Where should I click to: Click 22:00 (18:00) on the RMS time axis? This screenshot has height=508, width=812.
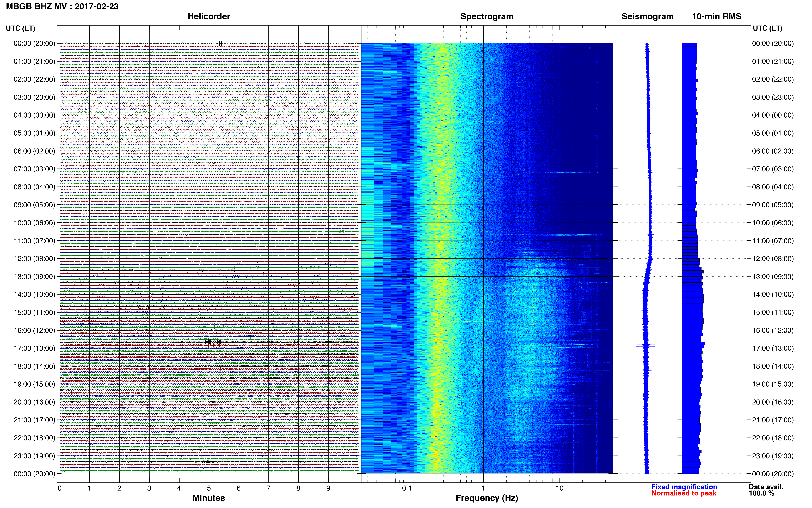click(773, 438)
